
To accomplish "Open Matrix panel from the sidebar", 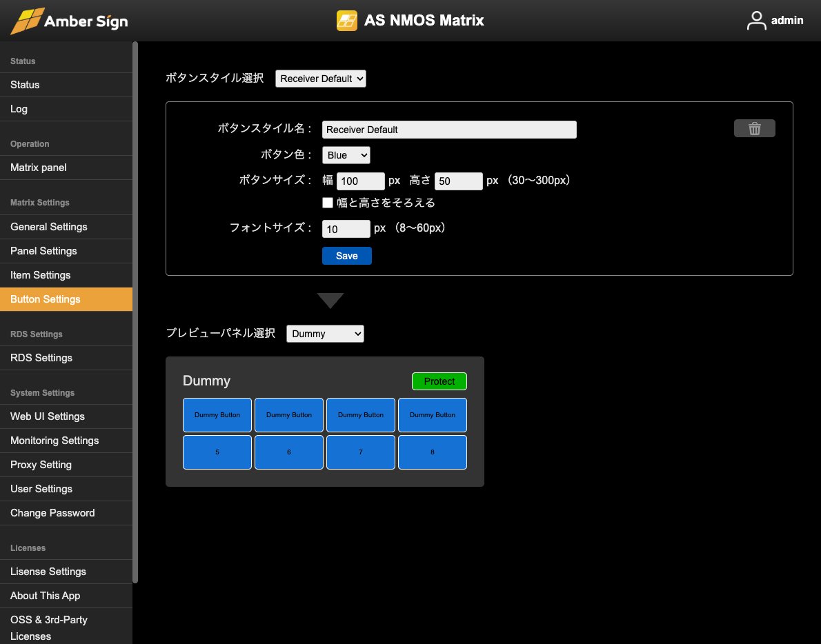I will 39,168.
